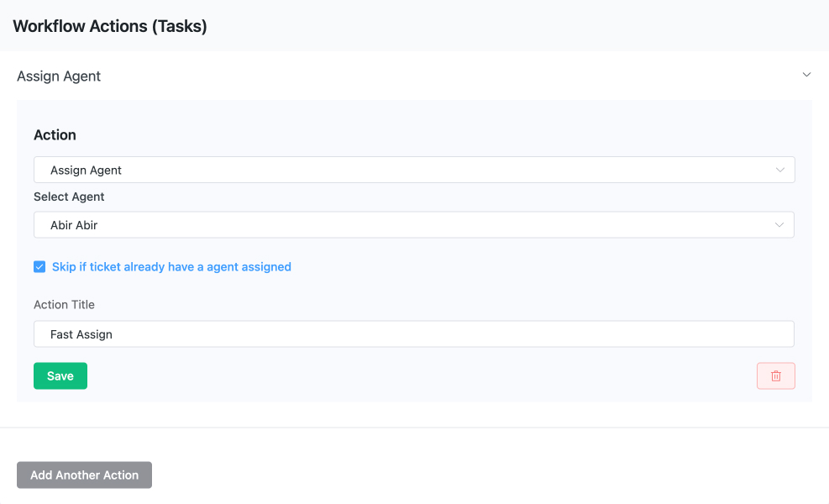This screenshot has height=504, width=829.
Task: Click the Workflow Actions (Tasks) heading
Action: pyautogui.click(x=110, y=26)
